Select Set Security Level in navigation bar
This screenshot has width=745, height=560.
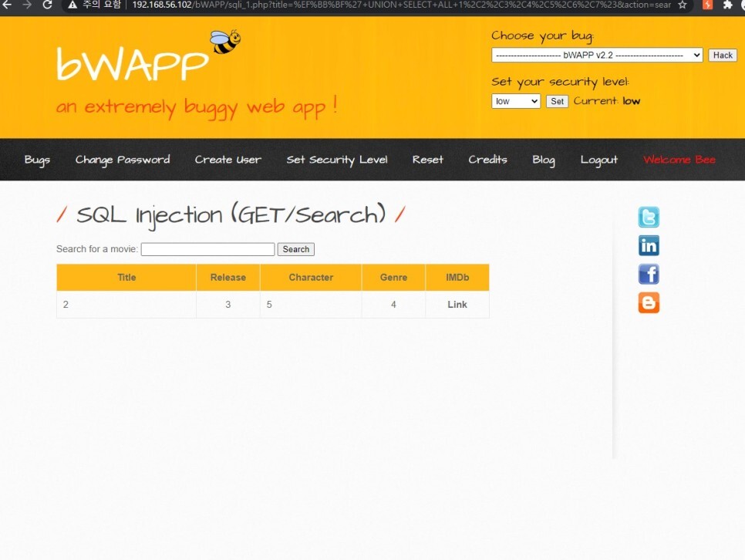[x=337, y=160]
